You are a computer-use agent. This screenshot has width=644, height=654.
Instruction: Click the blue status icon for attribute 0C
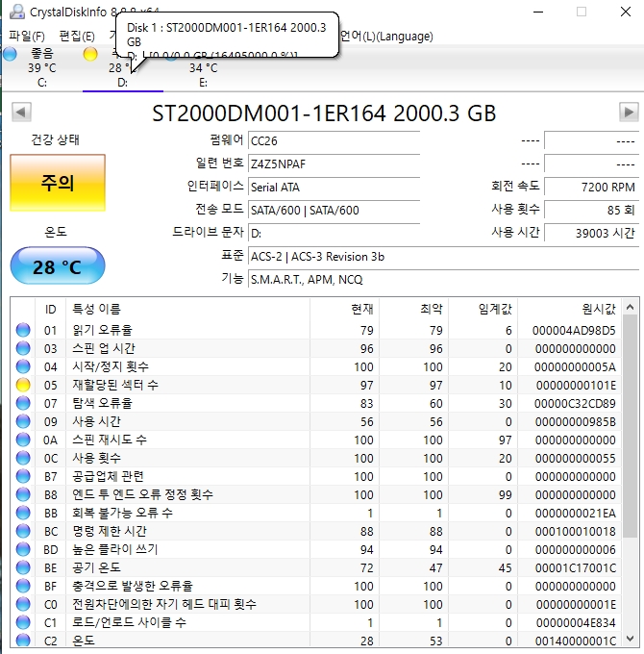point(23,458)
